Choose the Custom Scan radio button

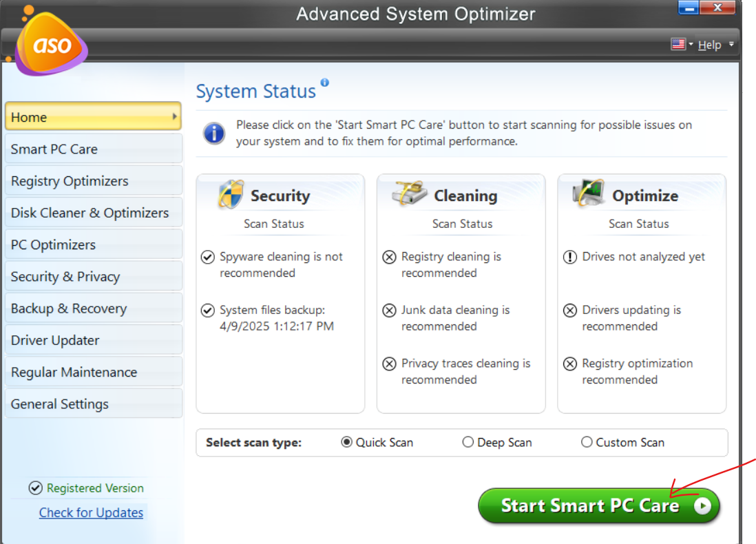pos(587,442)
